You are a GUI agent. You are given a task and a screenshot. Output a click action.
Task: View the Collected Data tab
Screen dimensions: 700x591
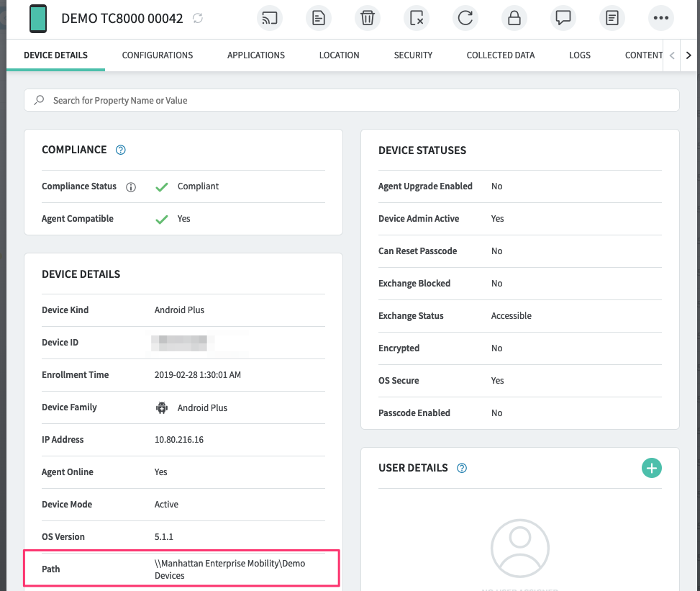(501, 55)
